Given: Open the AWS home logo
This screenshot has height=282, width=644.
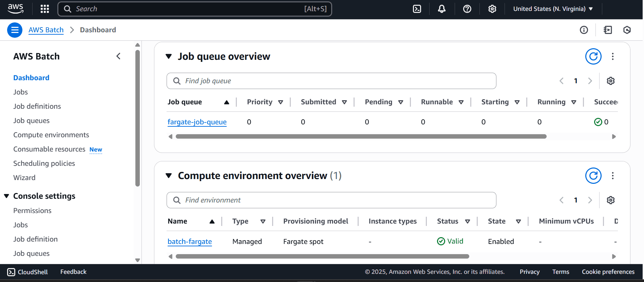Looking at the screenshot, I should coord(16,9).
